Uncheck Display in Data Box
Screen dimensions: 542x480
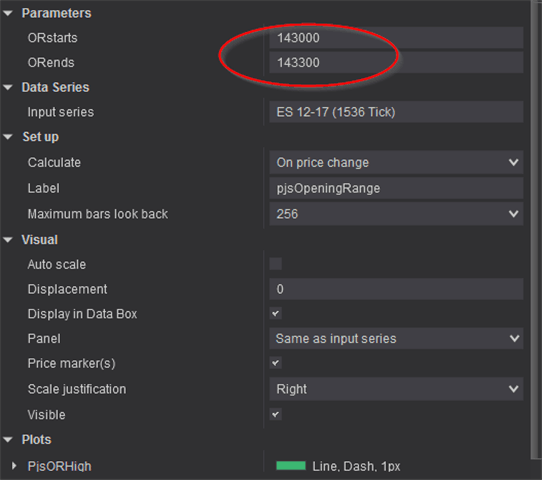pyautogui.click(x=275, y=313)
